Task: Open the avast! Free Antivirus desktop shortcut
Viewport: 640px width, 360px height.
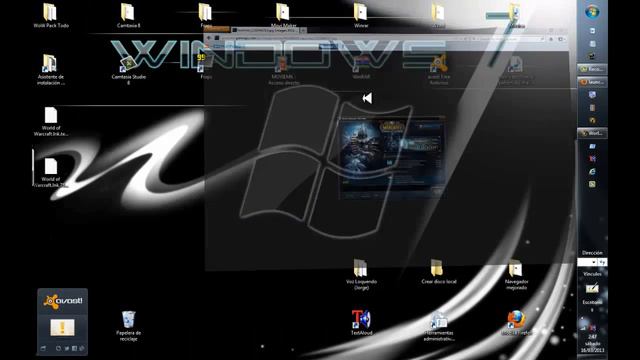Action: (438, 69)
